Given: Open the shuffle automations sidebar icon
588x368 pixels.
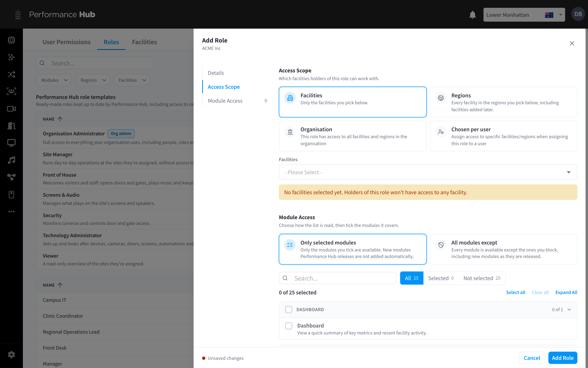Looking at the screenshot, I should [11, 74].
